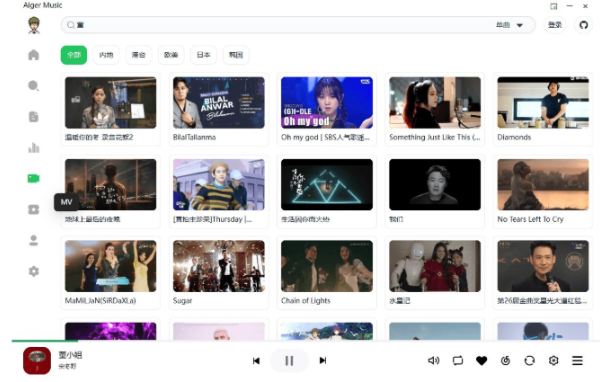600x382 pixels.
Task: Toggle the heart favorite for current song
Action: 481,361
